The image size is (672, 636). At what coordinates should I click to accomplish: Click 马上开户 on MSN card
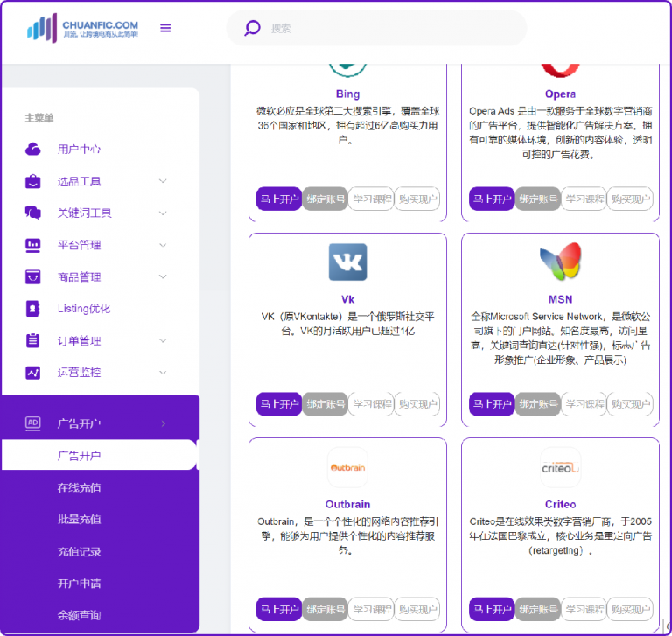492,404
